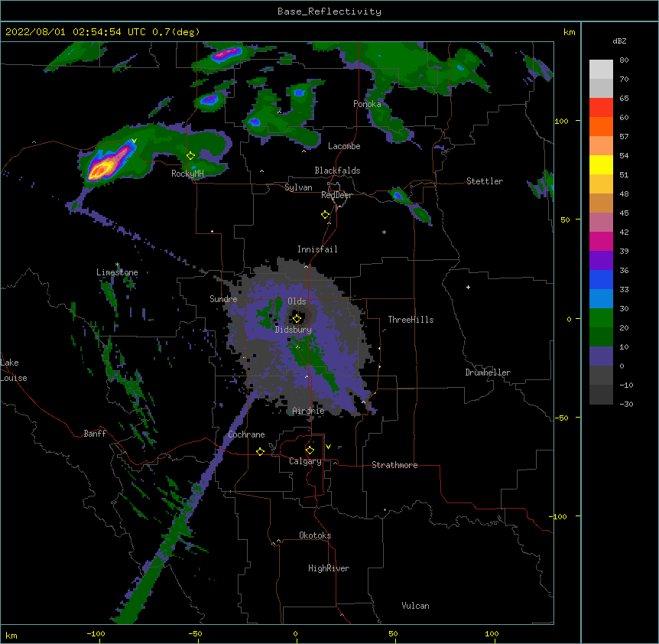Click the yellow V marker near the intense storm cell
Screen dimensions: 659x644
(134, 141)
